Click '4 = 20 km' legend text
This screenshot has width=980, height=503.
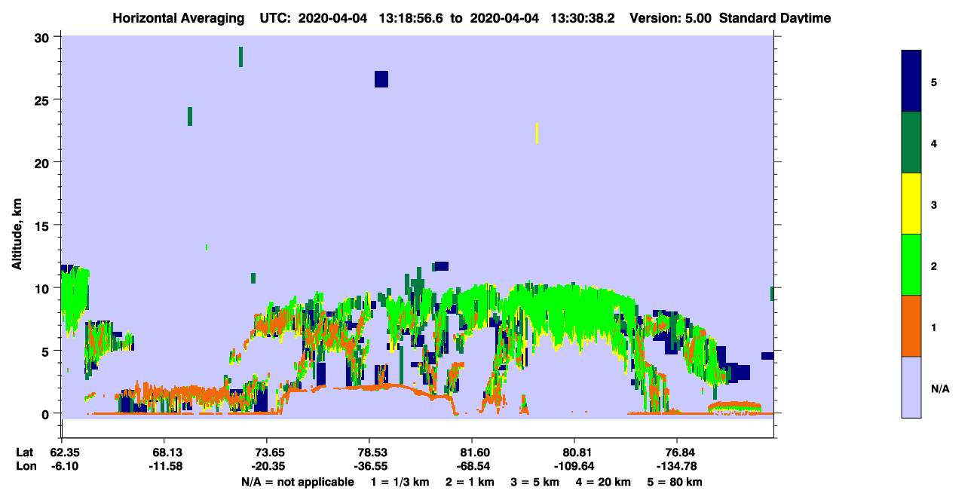[x=603, y=482]
